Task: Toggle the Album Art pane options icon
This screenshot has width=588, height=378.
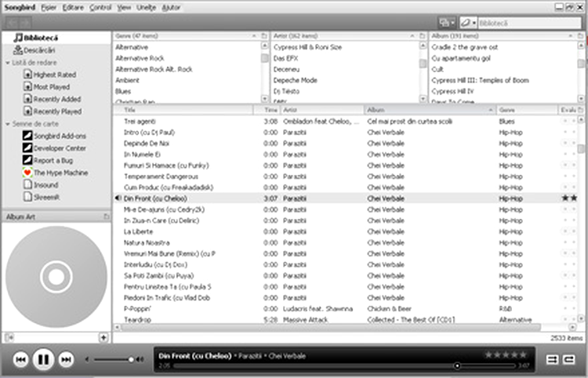Action: point(107,216)
